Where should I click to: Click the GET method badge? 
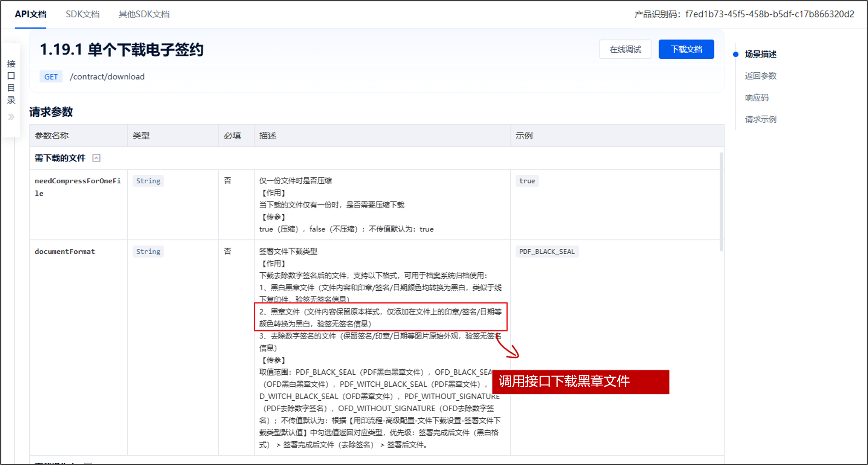(x=51, y=77)
